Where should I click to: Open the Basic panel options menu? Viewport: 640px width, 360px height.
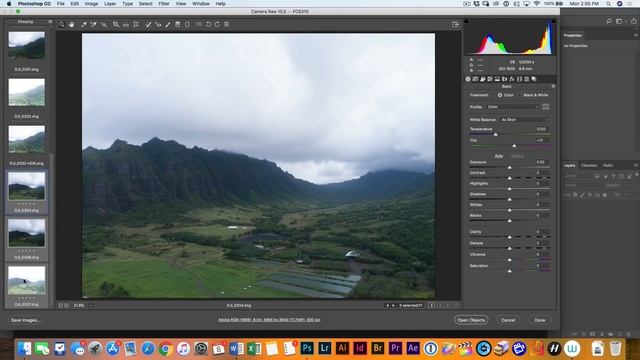553,87
